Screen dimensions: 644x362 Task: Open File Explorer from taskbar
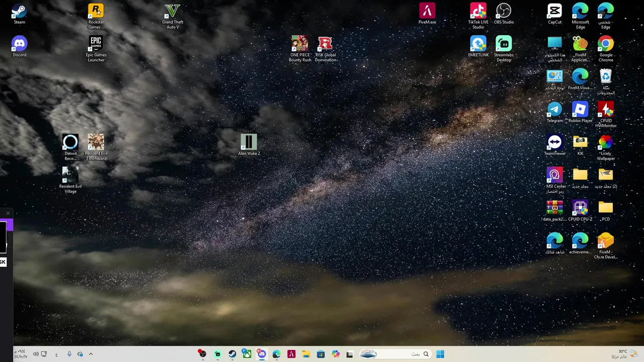point(306,354)
